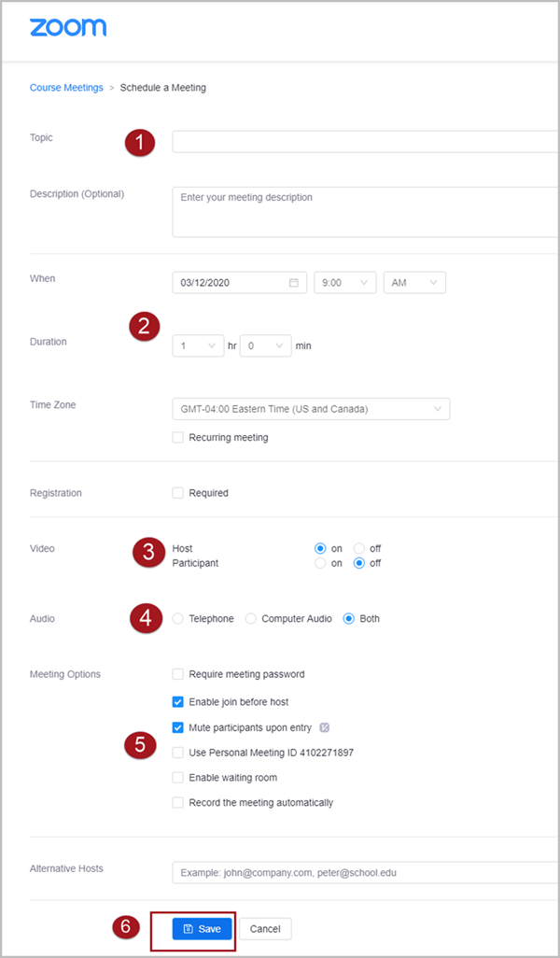Click the Save button

coord(203,929)
